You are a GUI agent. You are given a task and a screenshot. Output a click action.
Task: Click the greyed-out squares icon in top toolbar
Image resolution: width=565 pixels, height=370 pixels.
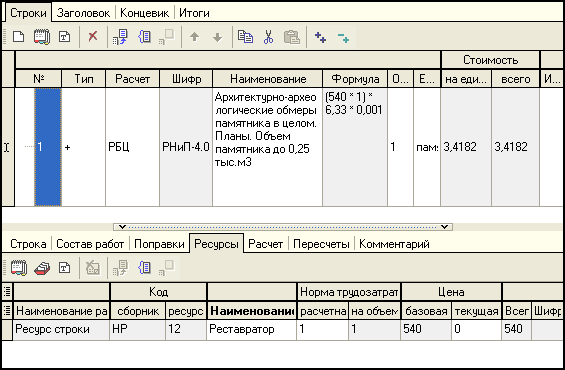click(167, 37)
